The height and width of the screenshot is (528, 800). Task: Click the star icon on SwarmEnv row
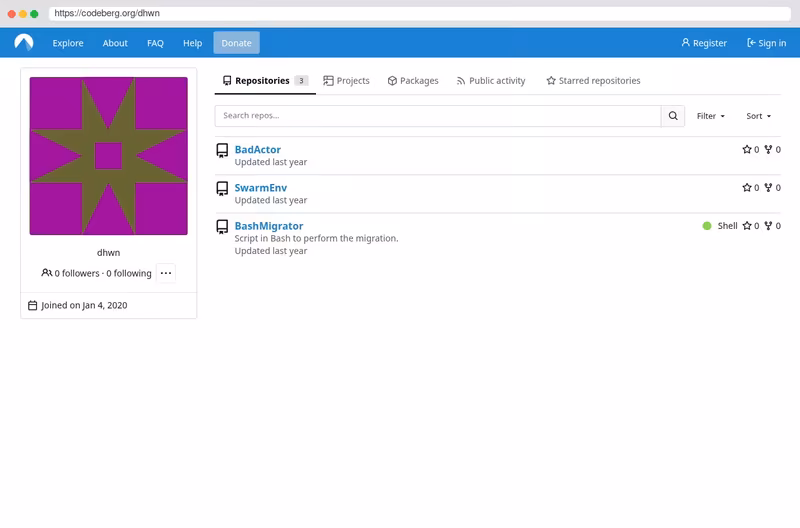click(747, 188)
